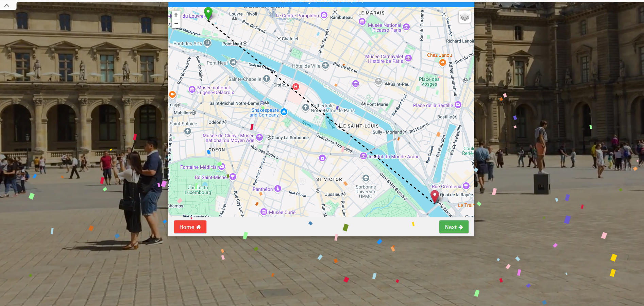Click the Musée Curie museum icon
This screenshot has width=644, height=306.
point(264,212)
